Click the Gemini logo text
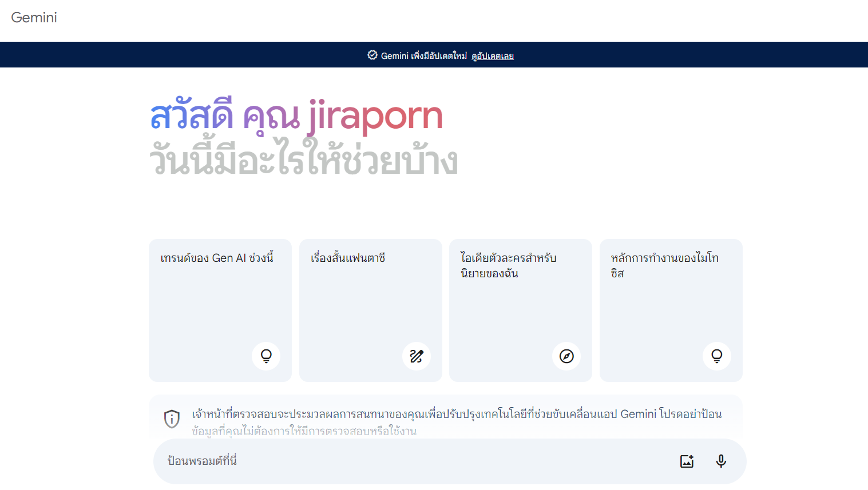 (x=34, y=18)
